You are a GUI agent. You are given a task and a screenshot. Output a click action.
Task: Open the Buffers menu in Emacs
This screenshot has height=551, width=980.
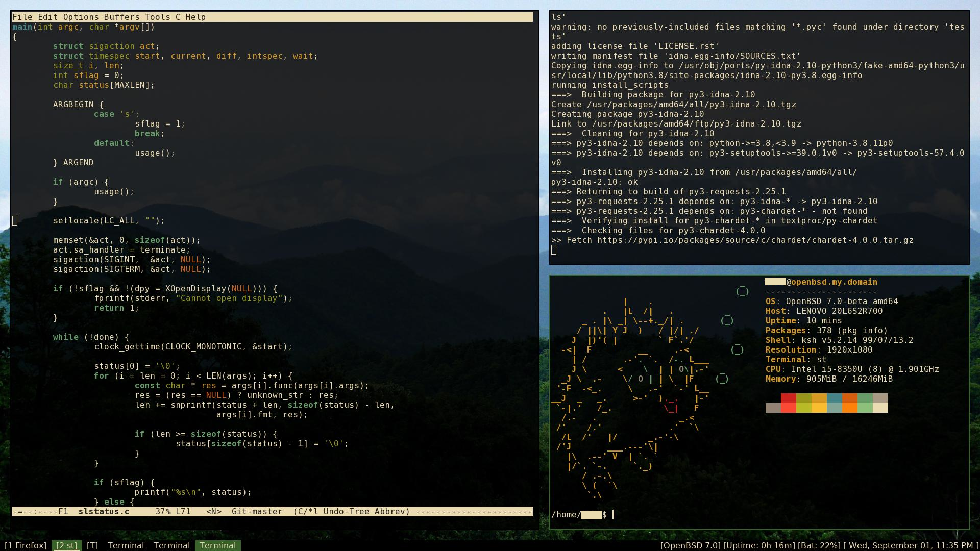click(122, 17)
